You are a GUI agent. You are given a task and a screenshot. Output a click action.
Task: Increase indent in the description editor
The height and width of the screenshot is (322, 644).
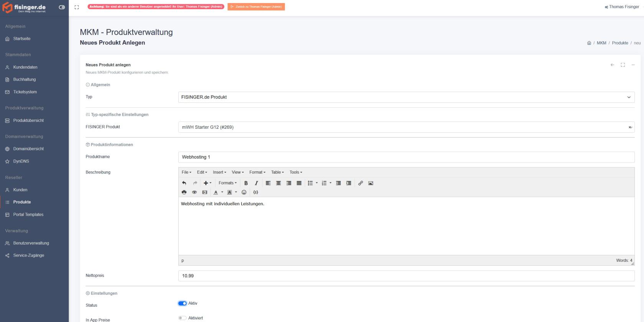[x=348, y=183]
